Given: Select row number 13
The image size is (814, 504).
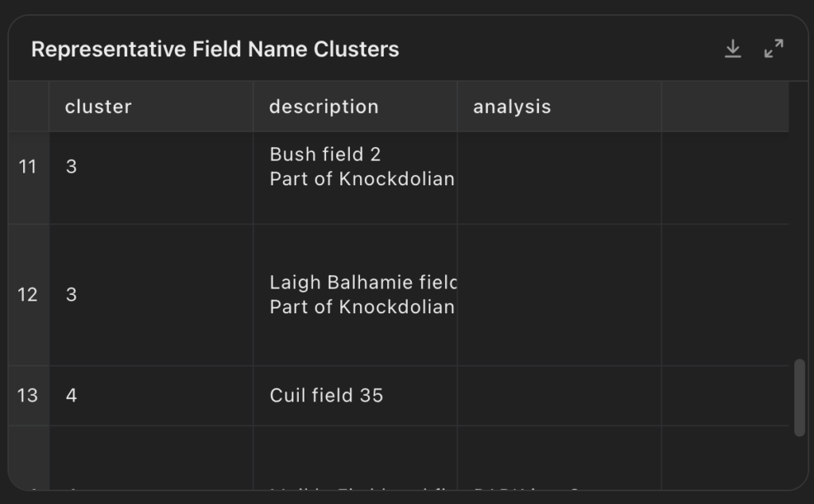Looking at the screenshot, I should 28,396.
